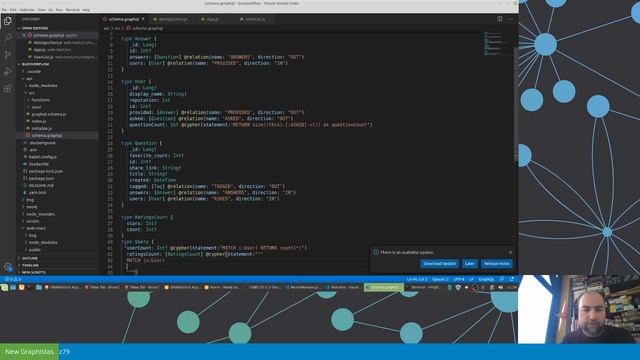640x360 pixels.
Task: Collapse the src folder
Action: tap(31, 93)
